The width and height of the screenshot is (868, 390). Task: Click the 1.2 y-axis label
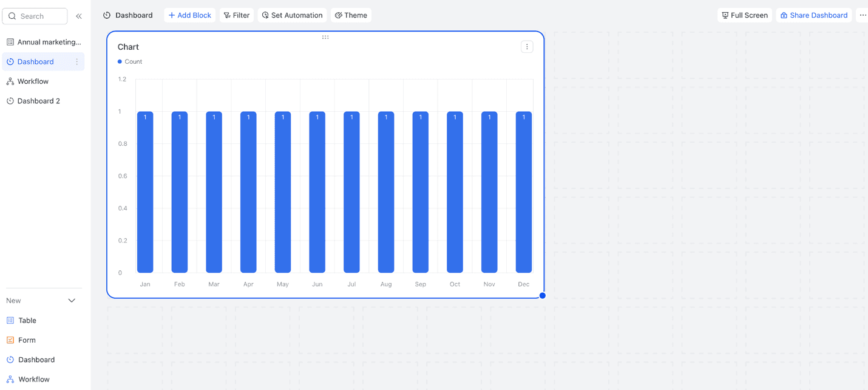[122, 79]
